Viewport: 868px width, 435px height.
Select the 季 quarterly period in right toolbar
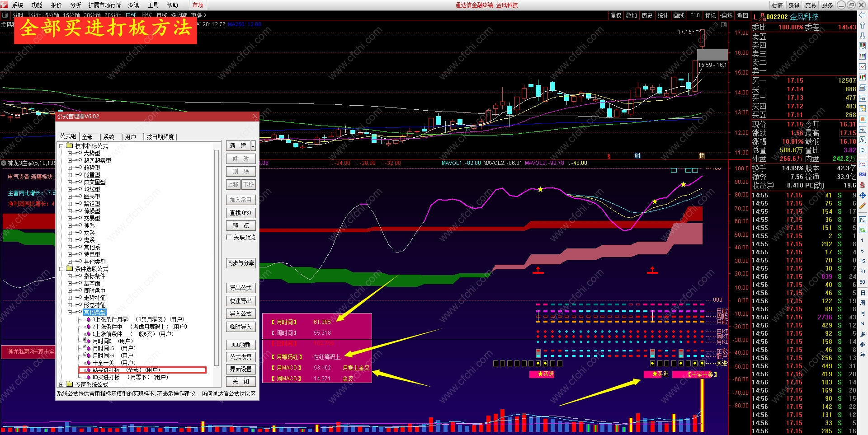pos(862,344)
